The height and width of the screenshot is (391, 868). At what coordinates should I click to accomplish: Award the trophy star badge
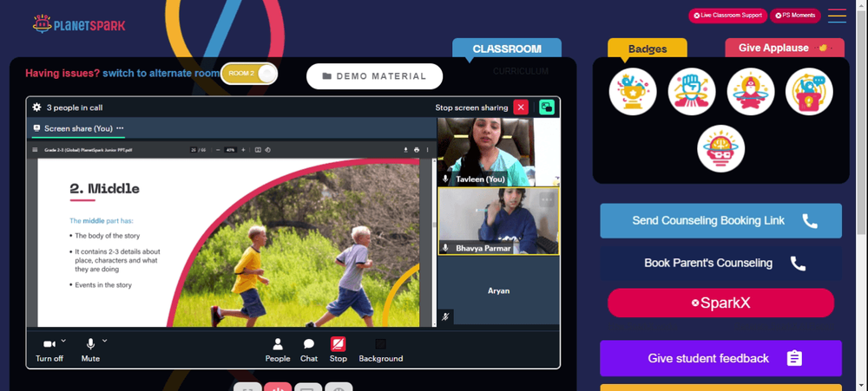click(633, 91)
